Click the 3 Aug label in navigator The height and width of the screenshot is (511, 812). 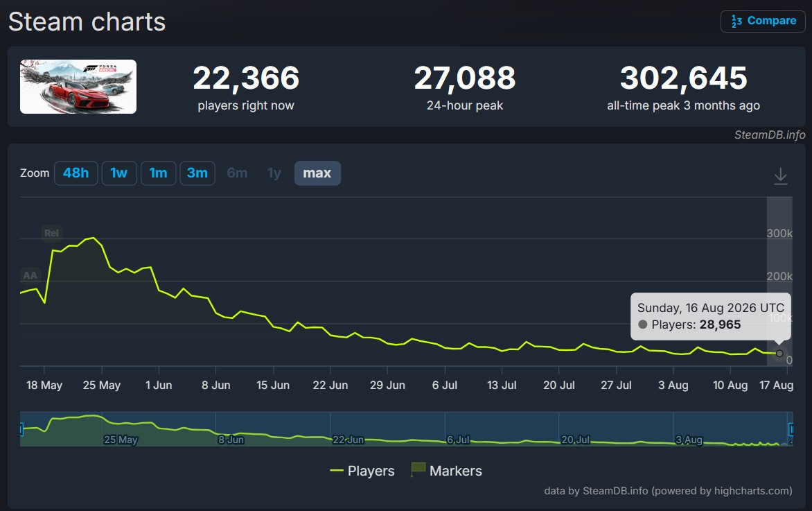click(x=689, y=440)
